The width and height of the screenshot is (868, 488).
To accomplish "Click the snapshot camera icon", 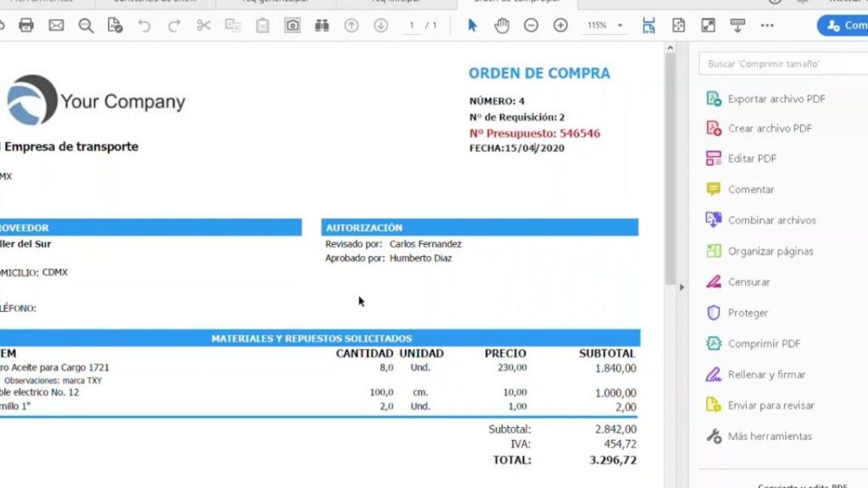I will (292, 25).
